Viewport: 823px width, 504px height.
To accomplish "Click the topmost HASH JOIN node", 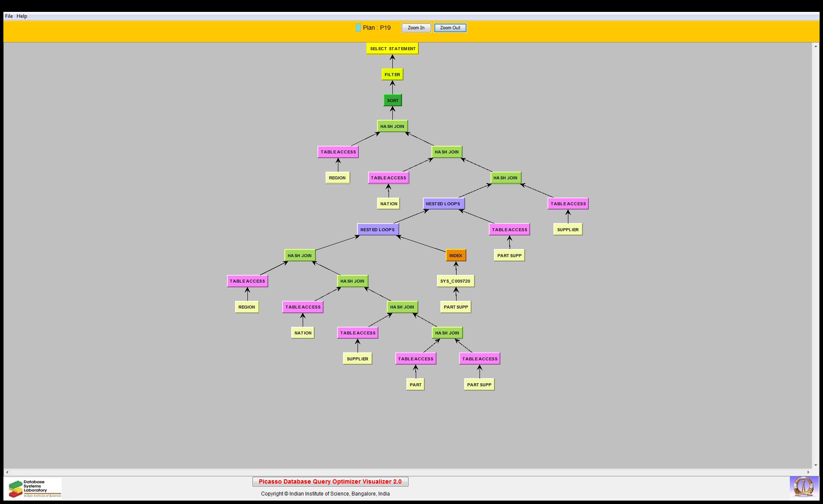I will [x=392, y=126].
